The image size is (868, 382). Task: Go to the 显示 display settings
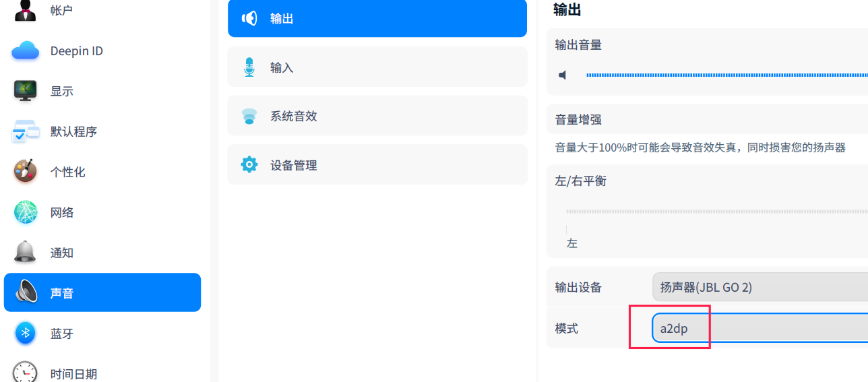point(102,91)
